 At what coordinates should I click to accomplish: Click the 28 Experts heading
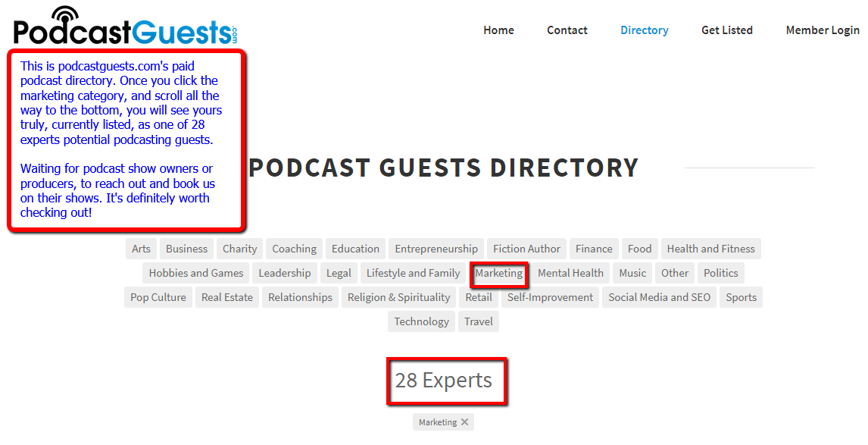click(446, 381)
